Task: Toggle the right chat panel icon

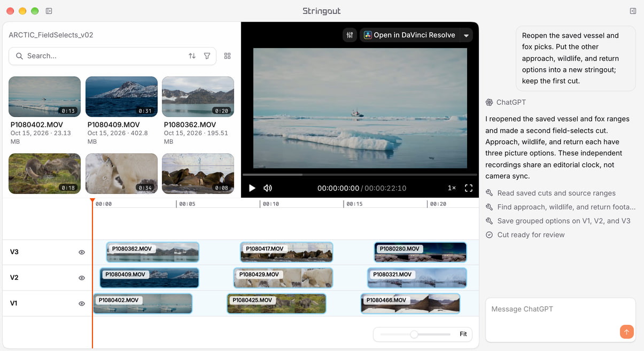Action: (633, 11)
